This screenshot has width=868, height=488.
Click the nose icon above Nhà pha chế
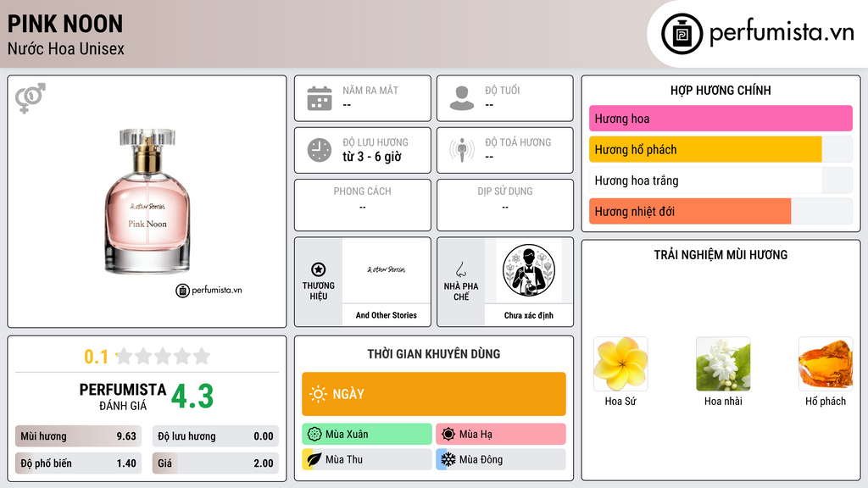click(x=460, y=269)
